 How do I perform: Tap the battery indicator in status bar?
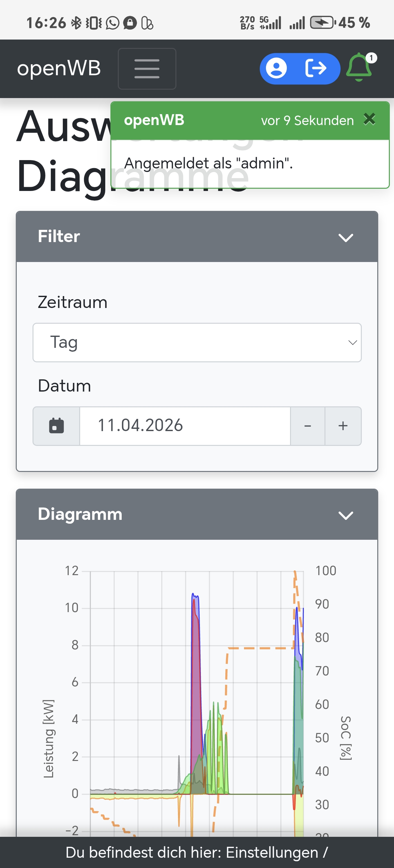pos(322,23)
